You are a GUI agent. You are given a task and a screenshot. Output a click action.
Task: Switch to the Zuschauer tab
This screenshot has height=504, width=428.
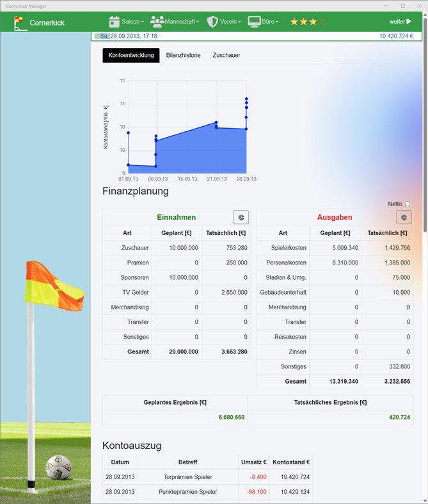coord(226,55)
